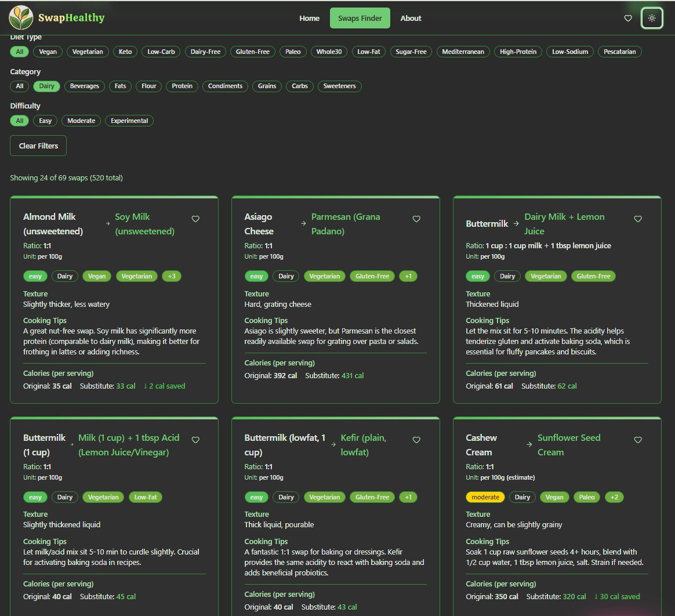Image resolution: width=675 pixels, height=616 pixels.
Task: Select the Low-Sodium diet chip
Action: 570,52
